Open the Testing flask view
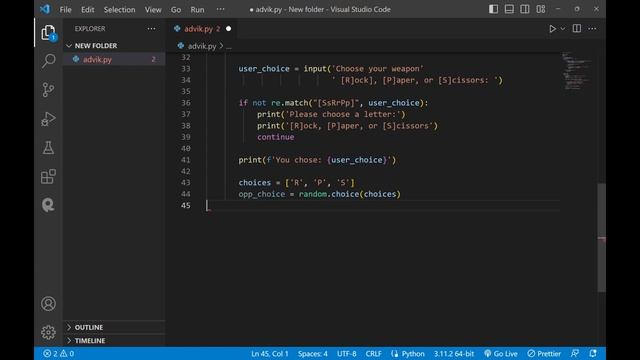The image size is (640, 360). [48, 148]
